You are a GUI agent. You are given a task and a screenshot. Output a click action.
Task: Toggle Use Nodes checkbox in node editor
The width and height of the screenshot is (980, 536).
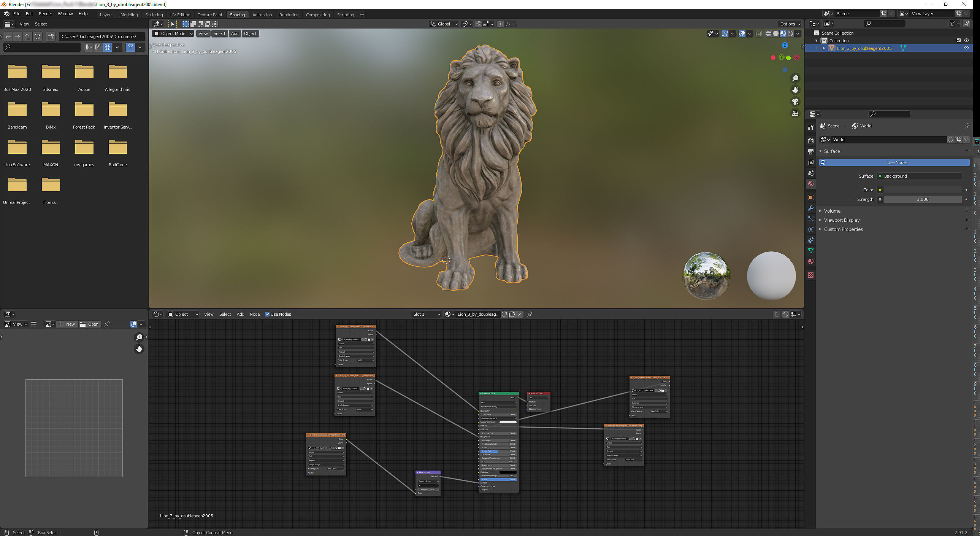[267, 315]
